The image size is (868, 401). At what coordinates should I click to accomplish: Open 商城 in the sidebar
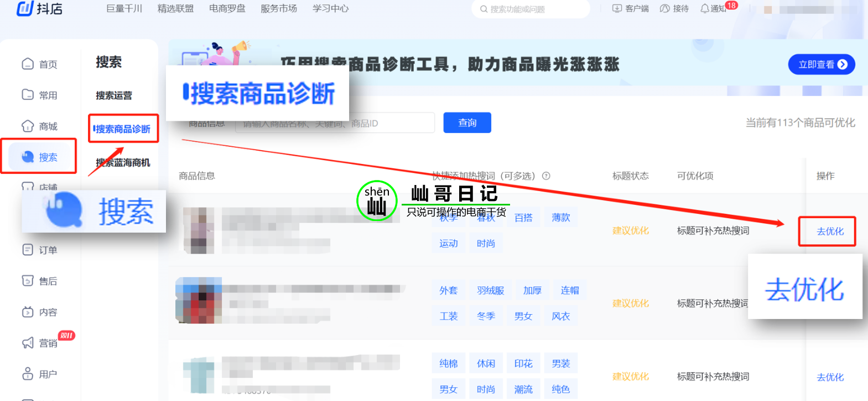pos(39,126)
